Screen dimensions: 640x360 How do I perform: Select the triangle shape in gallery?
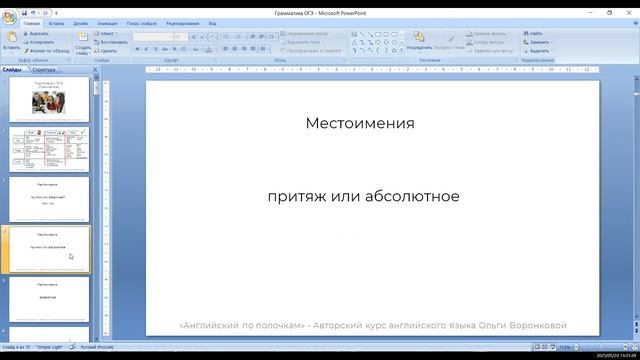[354, 42]
